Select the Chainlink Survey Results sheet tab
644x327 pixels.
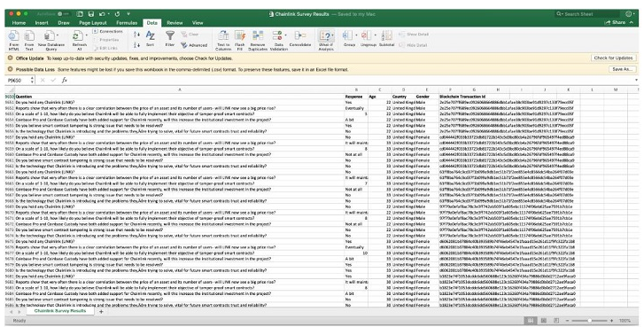coord(60,311)
